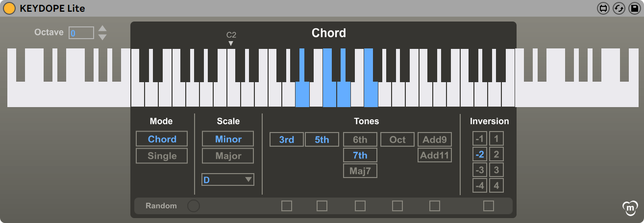
Task: Enable random checkbox under Inversion column
Action: pos(489,206)
